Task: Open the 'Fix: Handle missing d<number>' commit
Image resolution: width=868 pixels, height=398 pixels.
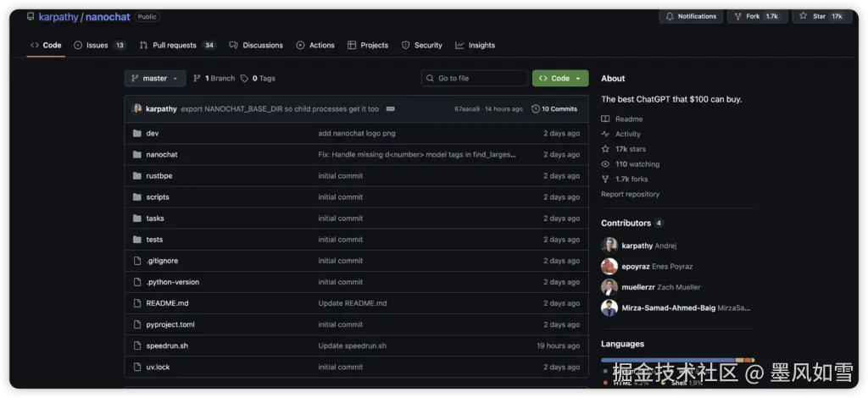Action: (x=417, y=155)
